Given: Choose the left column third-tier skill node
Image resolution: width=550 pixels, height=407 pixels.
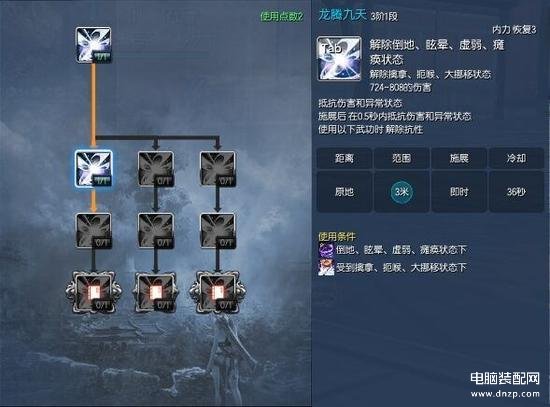Looking at the screenshot, I should [93, 231].
